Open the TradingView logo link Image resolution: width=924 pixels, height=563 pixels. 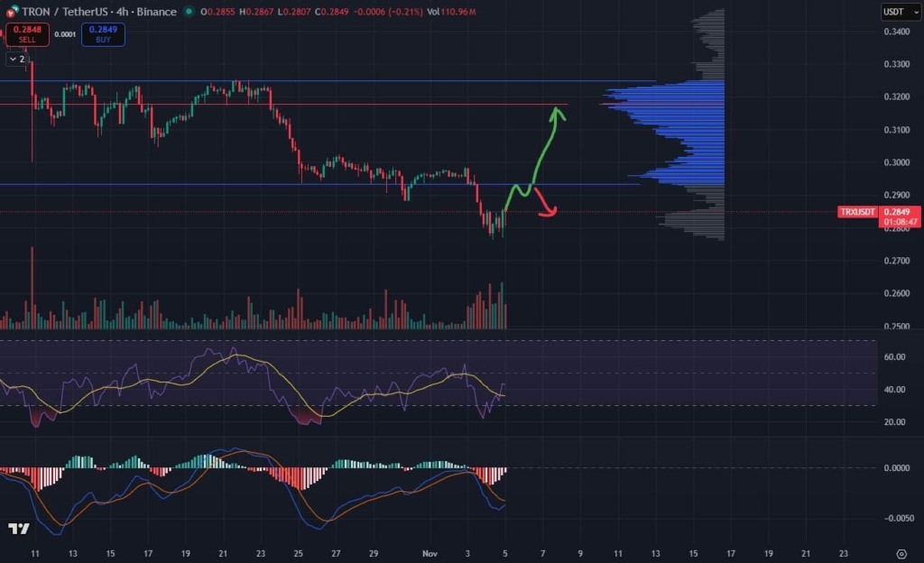pyautogui.click(x=16, y=529)
